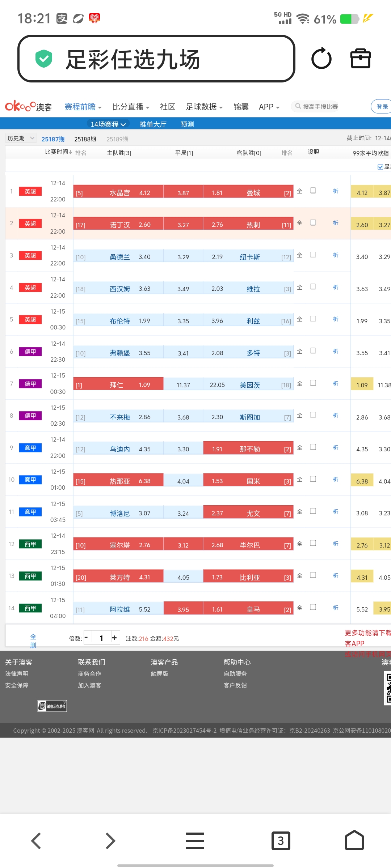Image resolution: width=391 pixels, height=868 pixels.
Task: Enable 设胆 checkbox for 阿拉维 vs 皇马
Action: (313, 607)
